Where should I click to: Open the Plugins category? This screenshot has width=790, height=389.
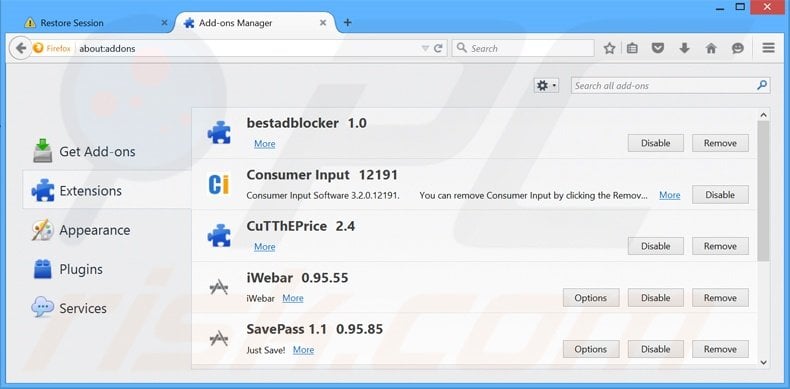coord(107,269)
